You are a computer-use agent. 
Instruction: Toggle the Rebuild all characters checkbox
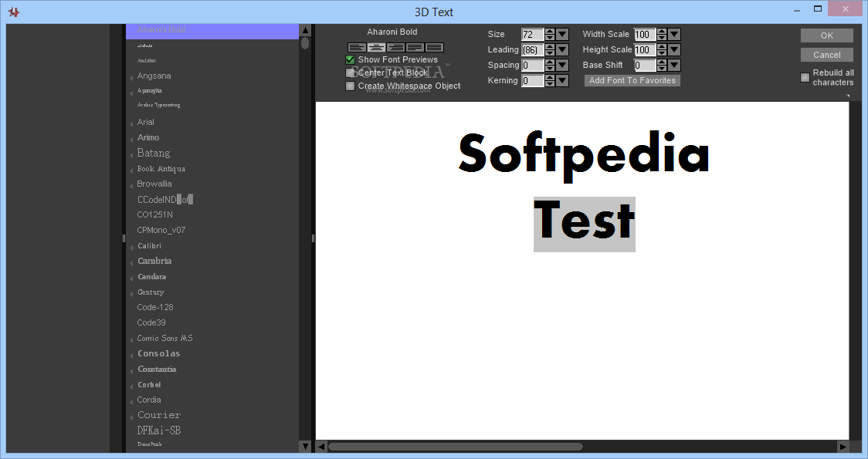point(805,77)
